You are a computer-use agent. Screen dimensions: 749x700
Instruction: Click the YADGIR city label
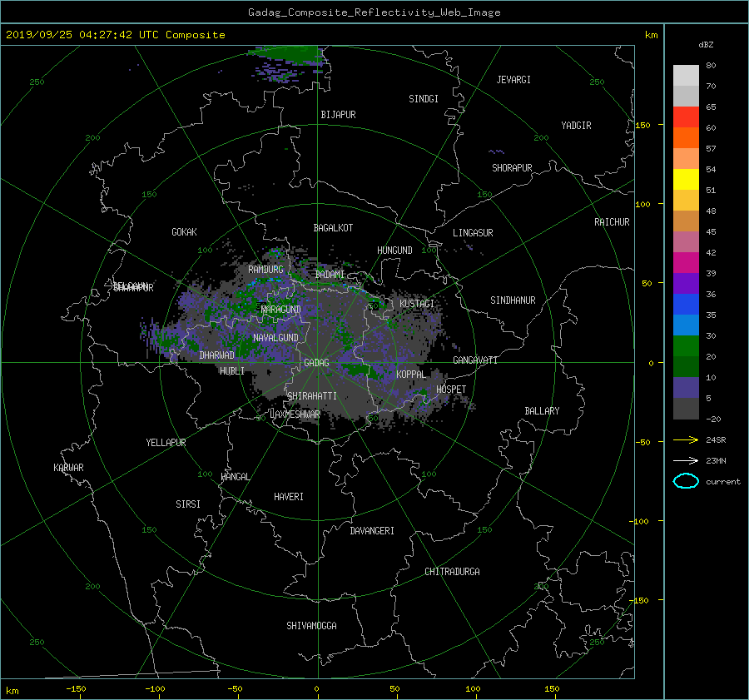(576, 126)
